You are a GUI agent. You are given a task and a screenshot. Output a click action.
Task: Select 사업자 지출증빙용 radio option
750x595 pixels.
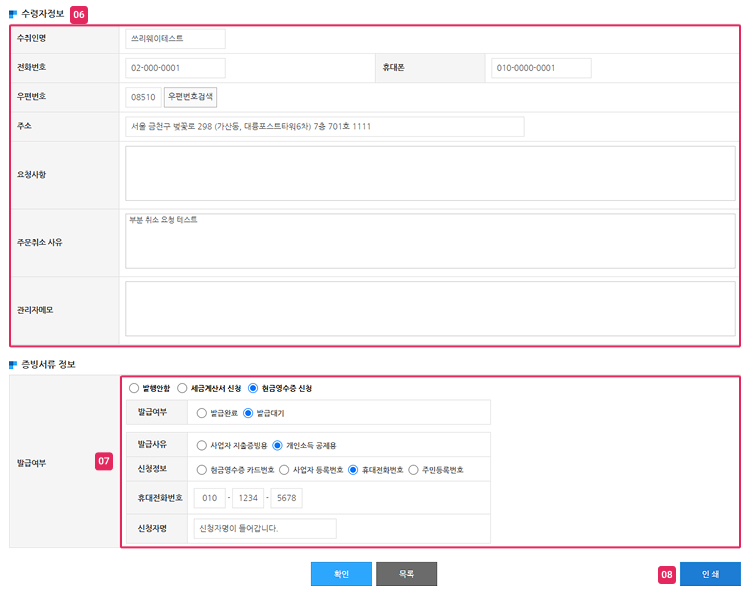202,446
